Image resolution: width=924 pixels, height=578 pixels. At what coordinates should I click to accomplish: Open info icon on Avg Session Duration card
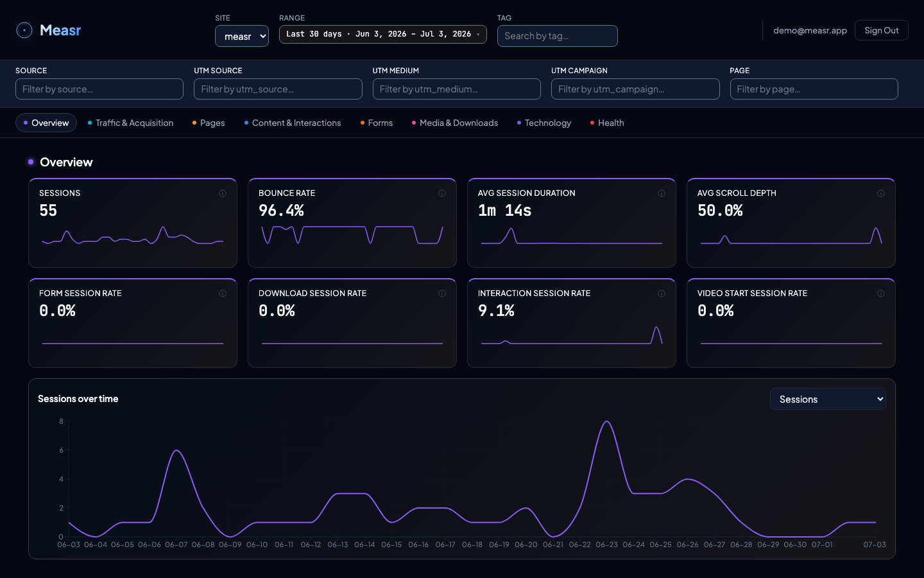click(662, 193)
